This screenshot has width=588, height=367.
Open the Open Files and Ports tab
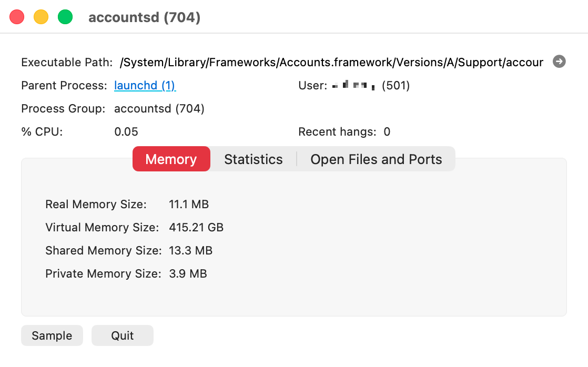(x=376, y=159)
